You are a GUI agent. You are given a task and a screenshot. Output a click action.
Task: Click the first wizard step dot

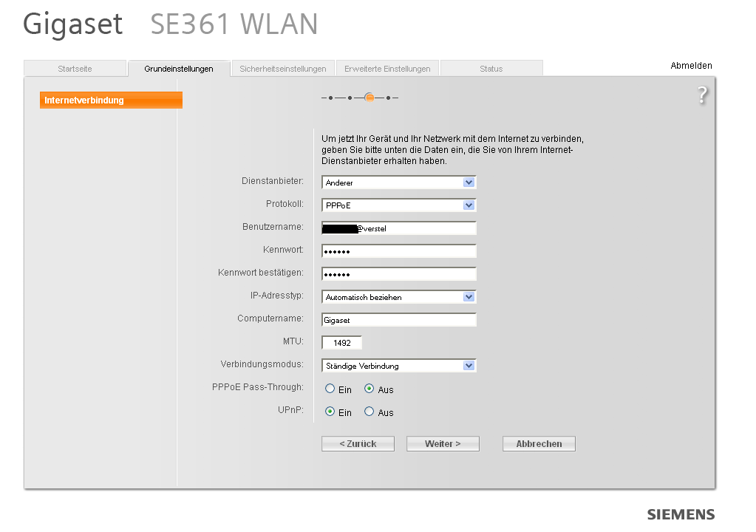330,98
